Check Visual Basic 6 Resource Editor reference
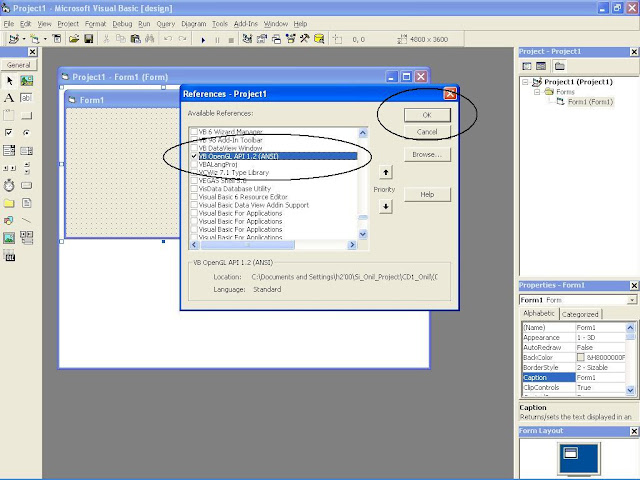Image resolution: width=640 pixels, height=480 pixels. (x=194, y=197)
